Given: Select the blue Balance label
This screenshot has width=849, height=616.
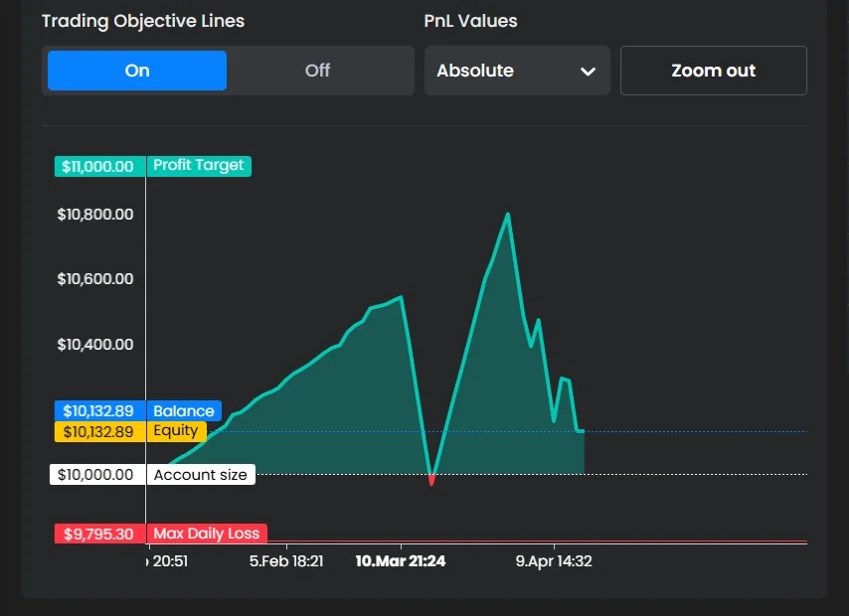Looking at the screenshot, I should point(183,411).
